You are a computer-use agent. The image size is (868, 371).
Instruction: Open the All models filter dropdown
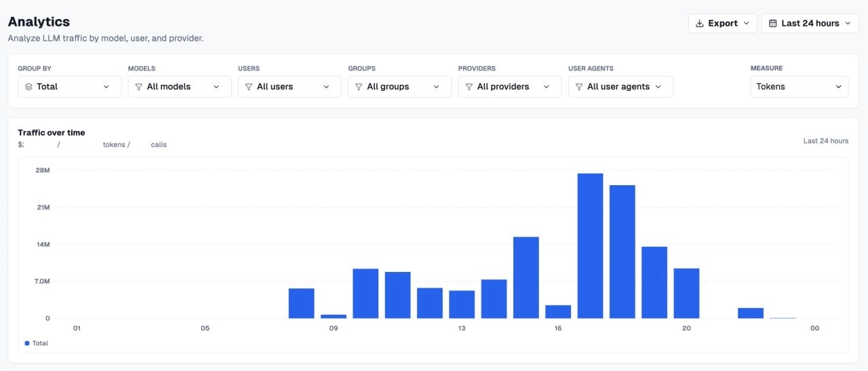[x=180, y=87]
